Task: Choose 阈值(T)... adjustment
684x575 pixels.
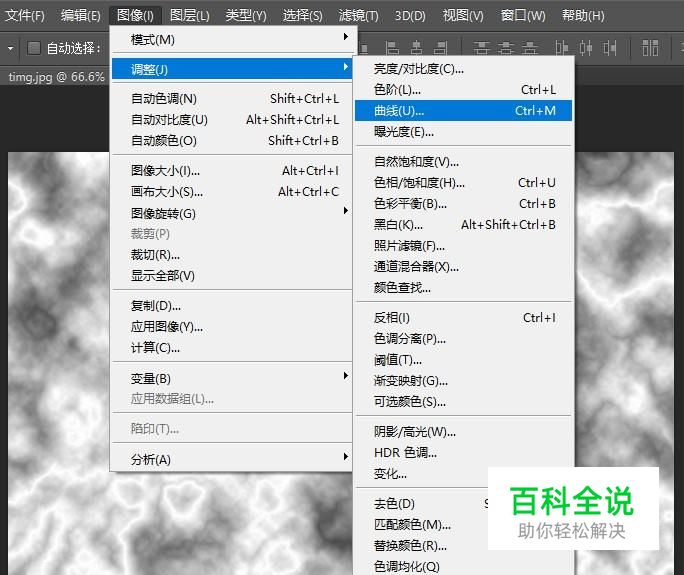Action: [463, 359]
